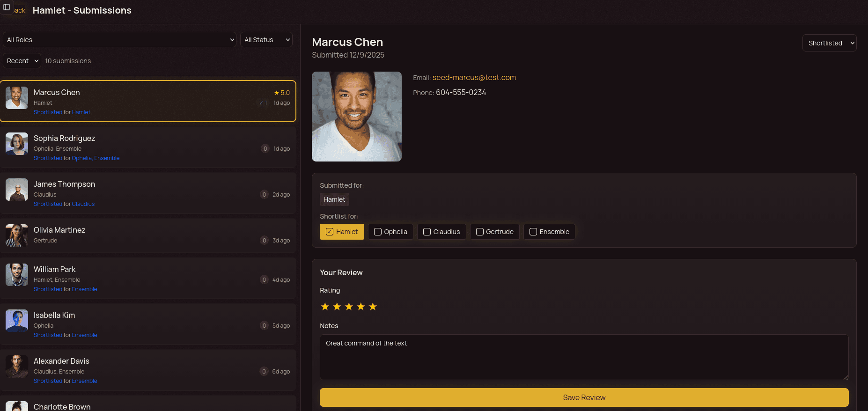Open the All Roles filter dropdown

(120, 40)
